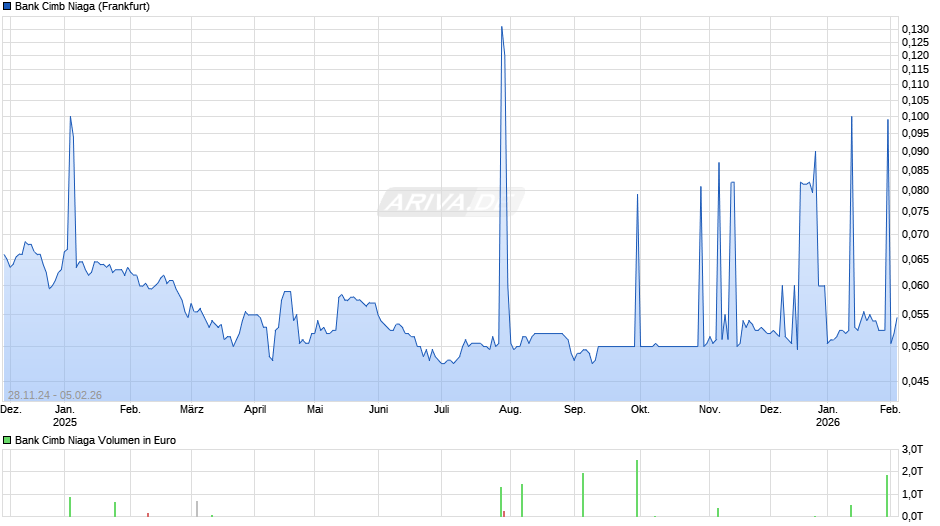The width and height of the screenshot is (940, 526).
Task: Click the tallest volume bar in October
Action: (x=637, y=488)
